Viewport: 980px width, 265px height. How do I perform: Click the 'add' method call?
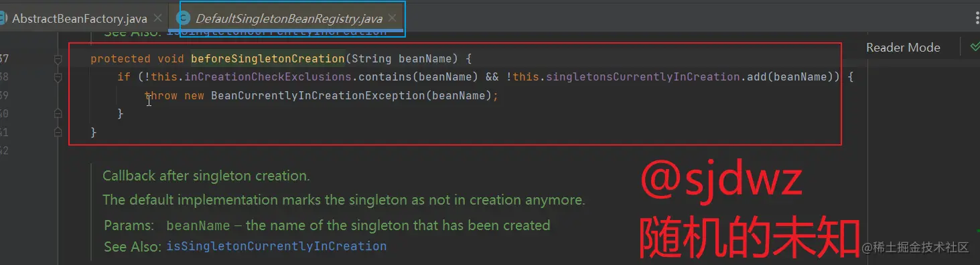pyautogui.click(x=757, y=77)
